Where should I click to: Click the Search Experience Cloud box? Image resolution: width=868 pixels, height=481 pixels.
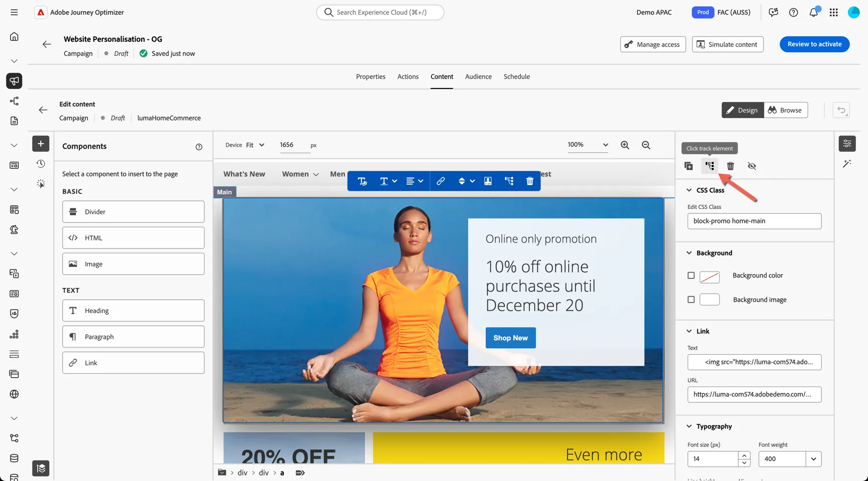380,12
